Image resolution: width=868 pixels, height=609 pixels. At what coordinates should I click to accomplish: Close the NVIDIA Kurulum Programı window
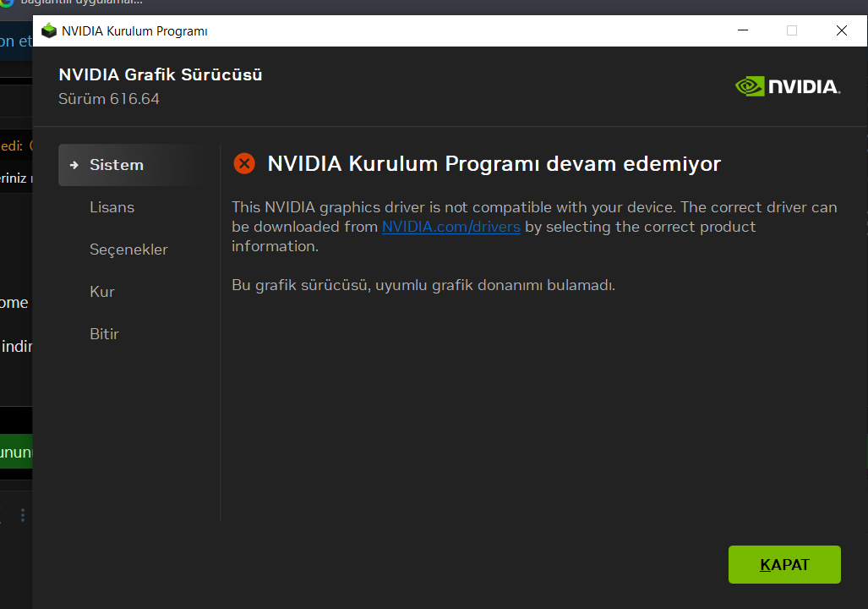coord(842,30)
